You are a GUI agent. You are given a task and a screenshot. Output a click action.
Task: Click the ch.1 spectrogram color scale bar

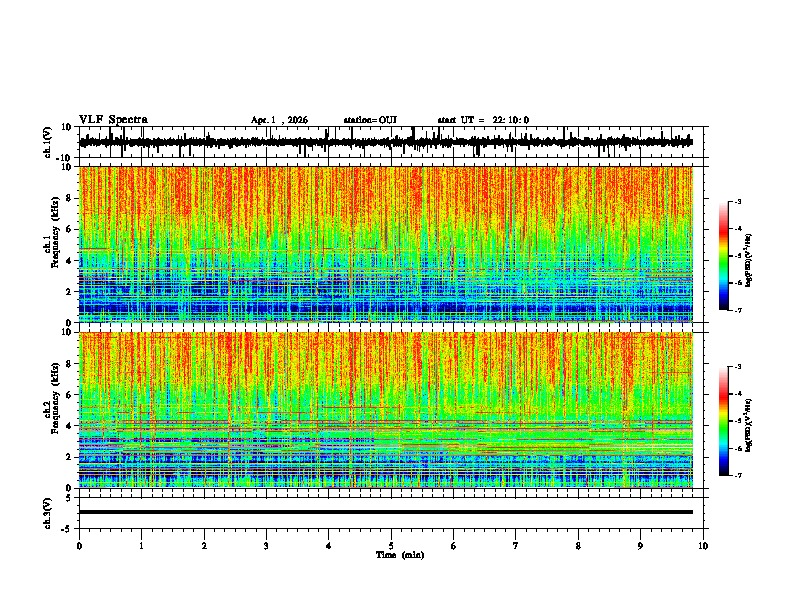pyautogui.click(x=723, y=256)
